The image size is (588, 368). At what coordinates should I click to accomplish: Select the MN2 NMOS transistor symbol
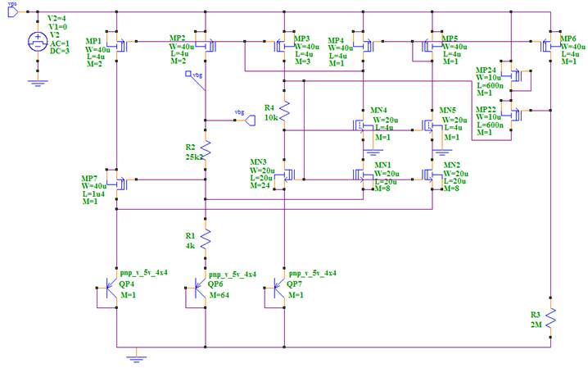pos(431,175)
